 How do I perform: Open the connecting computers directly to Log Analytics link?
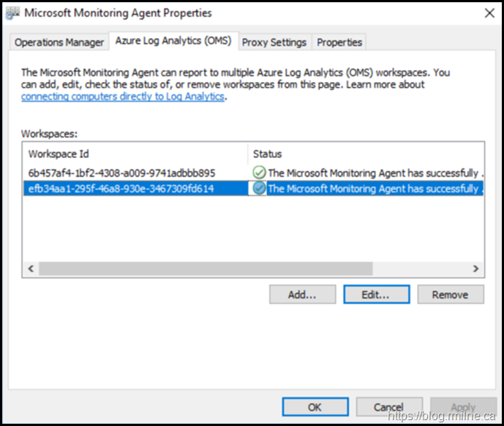coord(122,97)
